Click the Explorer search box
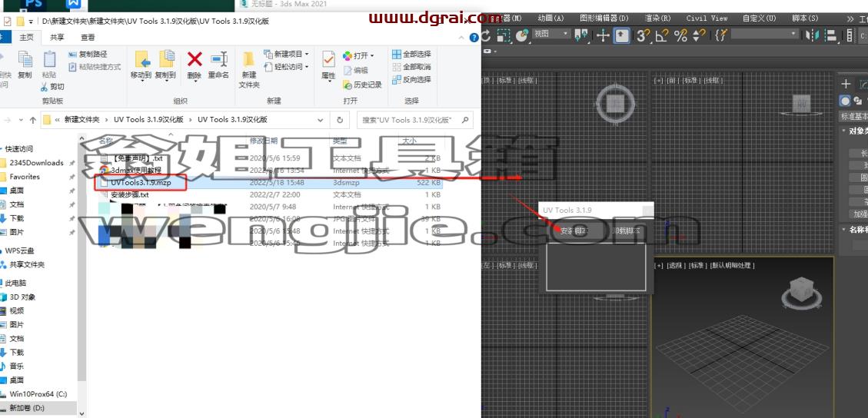The width and height of the screenshot is (868, 418). point(414,120)
